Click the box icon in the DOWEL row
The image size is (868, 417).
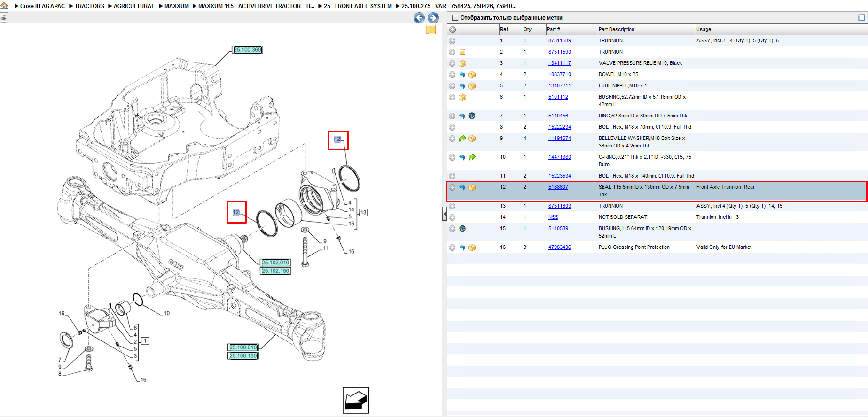(x=472, y=75)
